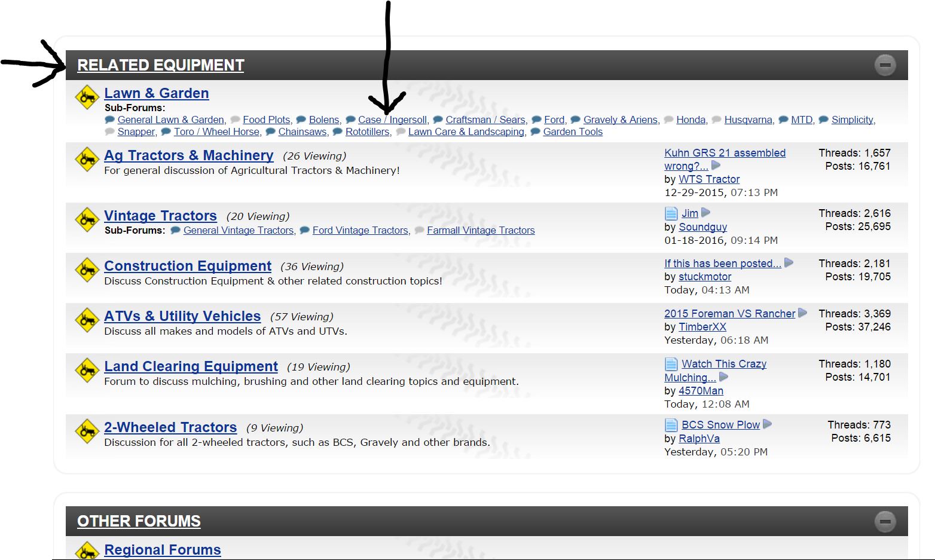Open the Case / Ingersoll sub-forum
Screen dimensions: 935x560
pos(392,120)
